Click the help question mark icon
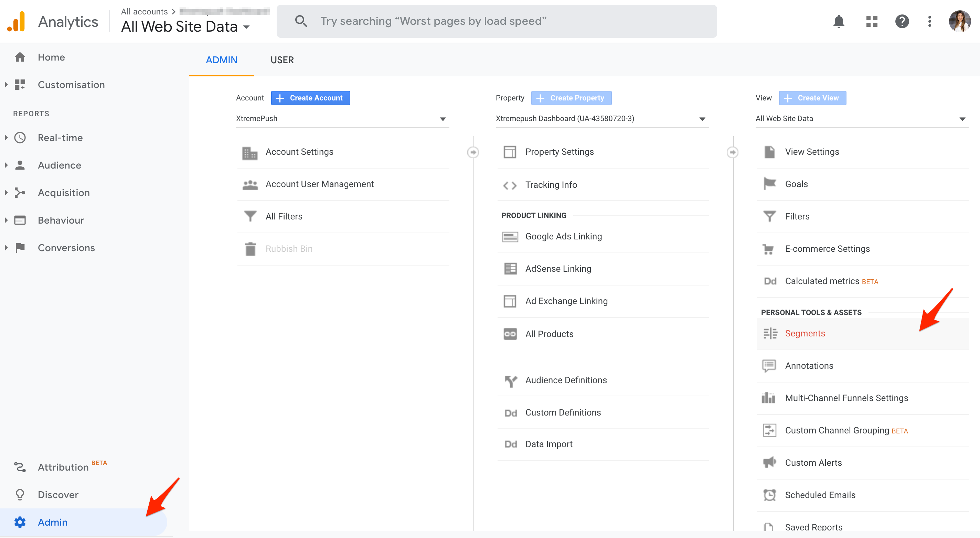This screenshot has width=980, height=538. coord(902,21)
